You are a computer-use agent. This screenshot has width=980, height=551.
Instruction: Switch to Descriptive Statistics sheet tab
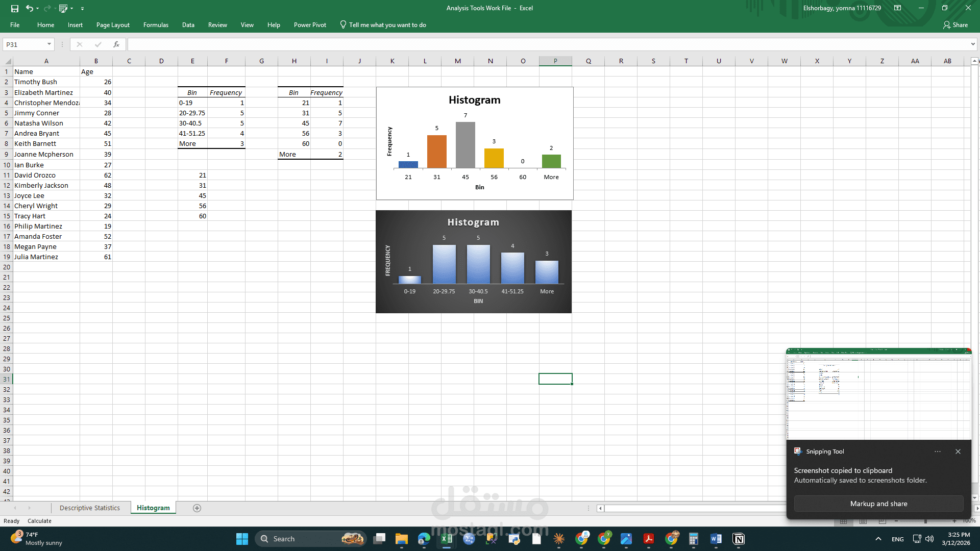click(90, 508)
